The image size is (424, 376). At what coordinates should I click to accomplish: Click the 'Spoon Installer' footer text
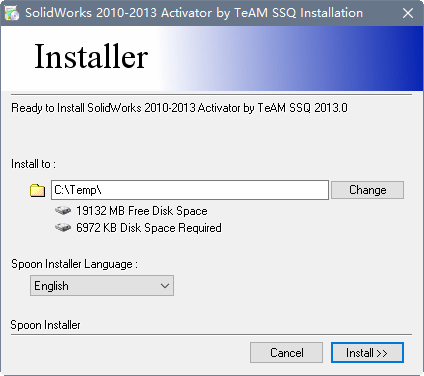[x=45, y=325]
